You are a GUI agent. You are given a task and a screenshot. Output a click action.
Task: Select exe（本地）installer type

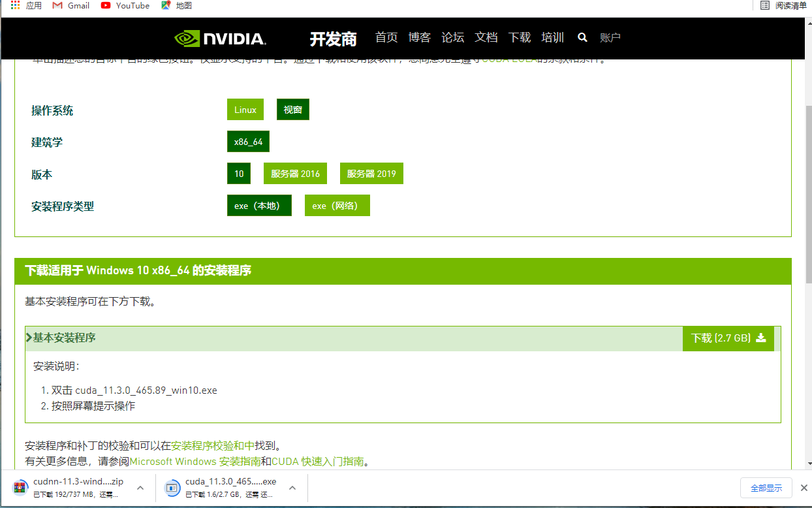point(259,206)
